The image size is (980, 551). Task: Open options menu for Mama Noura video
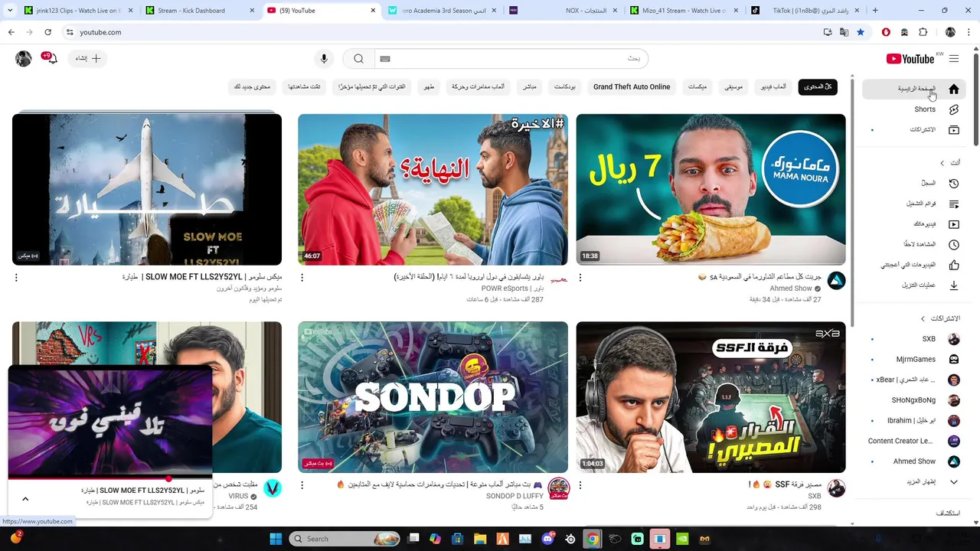tap(580, 278)
